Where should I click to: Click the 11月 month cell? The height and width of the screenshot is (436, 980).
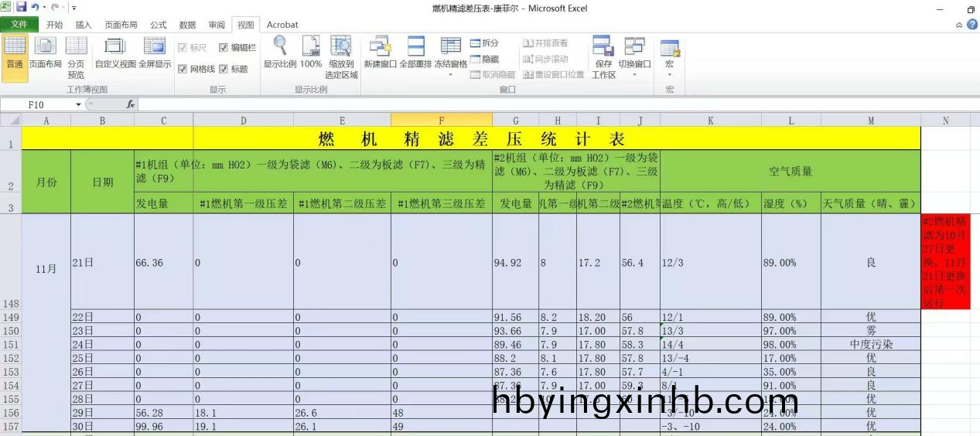pyautogui.click(x=46, y=269)
